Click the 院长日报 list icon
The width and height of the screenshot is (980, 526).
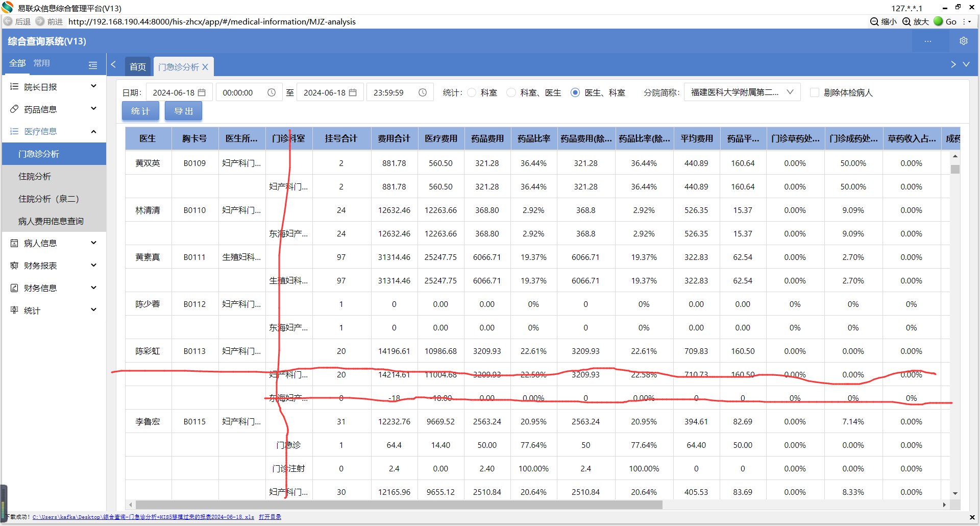point(14,87)
